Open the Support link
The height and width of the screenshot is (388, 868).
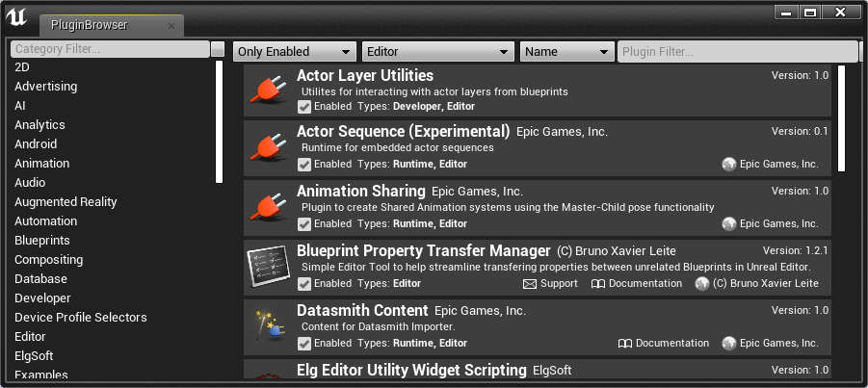pyautogui.click(x=559, y=283)
